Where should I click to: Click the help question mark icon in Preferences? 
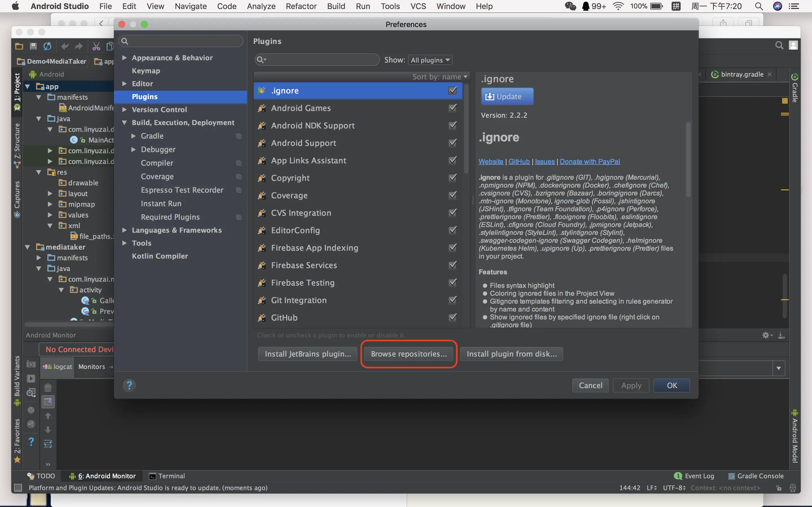(129, 386)
